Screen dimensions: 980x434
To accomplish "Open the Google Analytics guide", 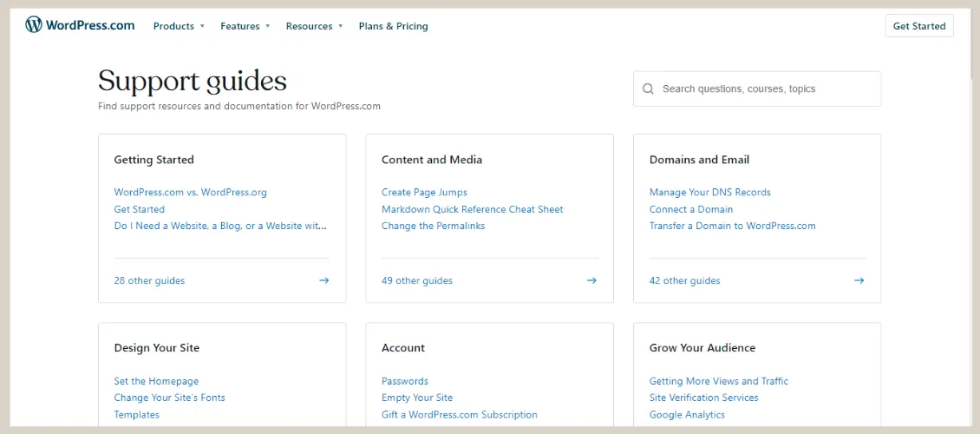I will pos(687,415).
